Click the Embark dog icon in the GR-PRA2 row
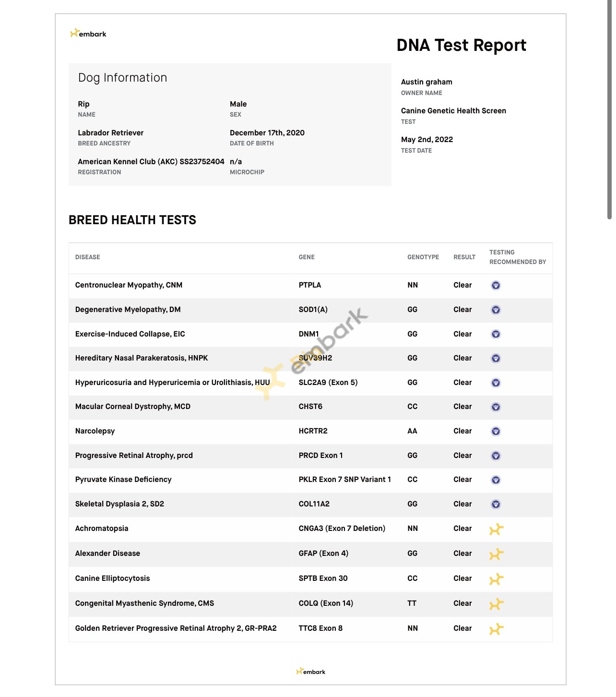Image resolution: width=616 pixels, height=697 pixels. point(496,629)
